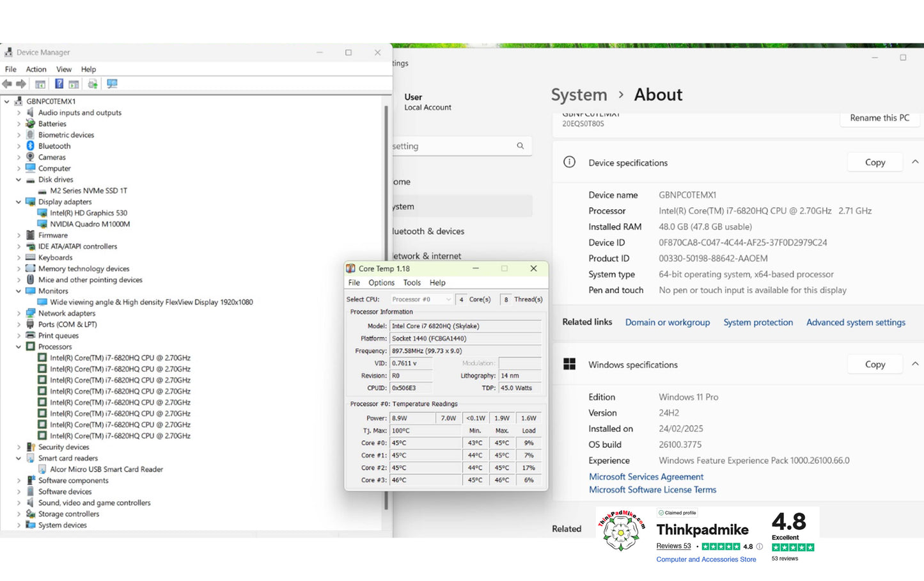The width and height of the screenshot is (924, 581).
Task: Open Advanced system settings link
Action: coord(856,322)
